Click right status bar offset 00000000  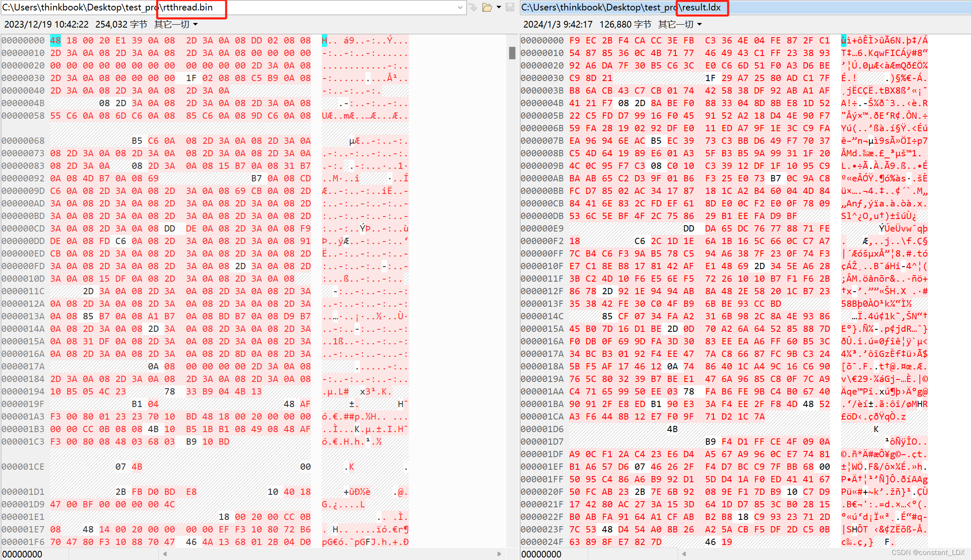point(542,554)
